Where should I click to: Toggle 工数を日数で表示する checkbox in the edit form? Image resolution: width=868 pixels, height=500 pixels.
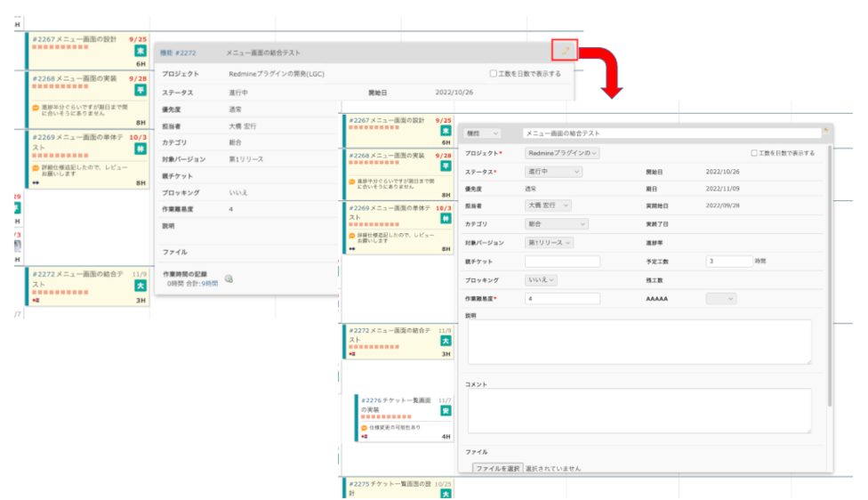[x=754, y=153]
